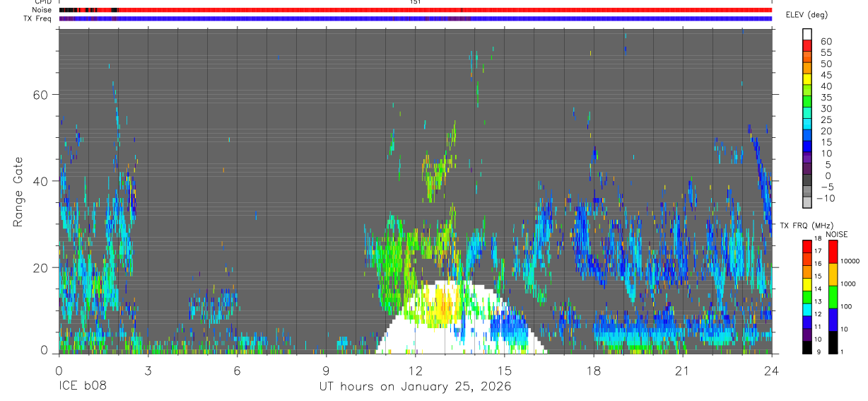The image size is (868, 401).
Task: Click the red 17–18 MHz TX FRQ segment
Action: 807,246
